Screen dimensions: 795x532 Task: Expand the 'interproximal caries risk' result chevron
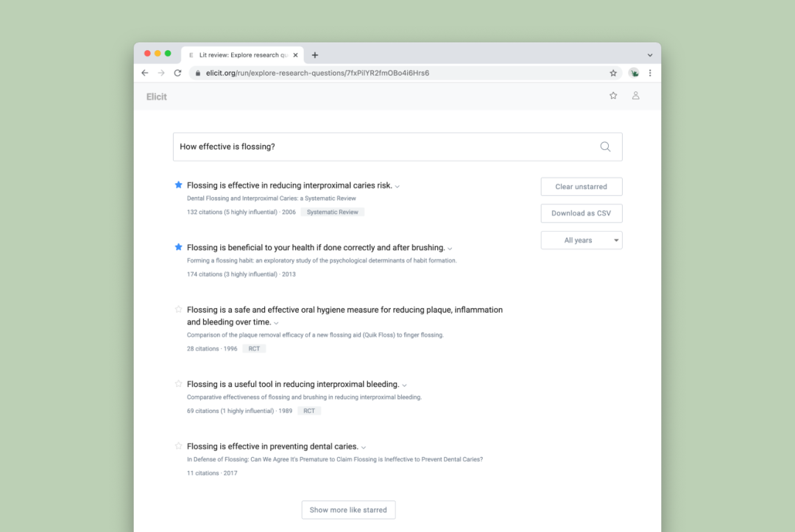pos(397,186)
